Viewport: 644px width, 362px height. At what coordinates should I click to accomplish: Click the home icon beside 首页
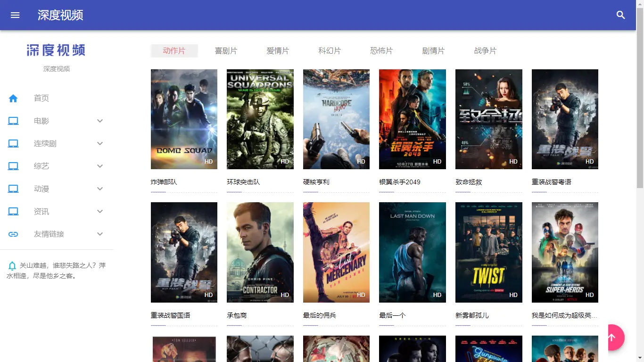pyautogui.click(x=13, y=99)
